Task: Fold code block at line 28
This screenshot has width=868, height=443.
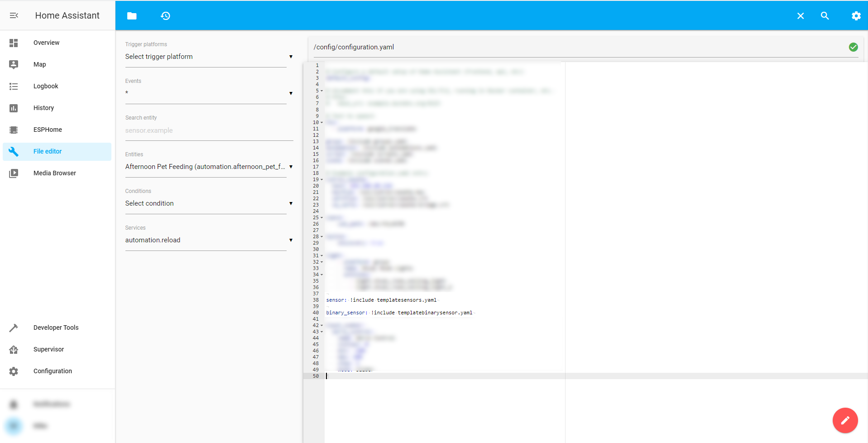Action: (x=322, y=236)
